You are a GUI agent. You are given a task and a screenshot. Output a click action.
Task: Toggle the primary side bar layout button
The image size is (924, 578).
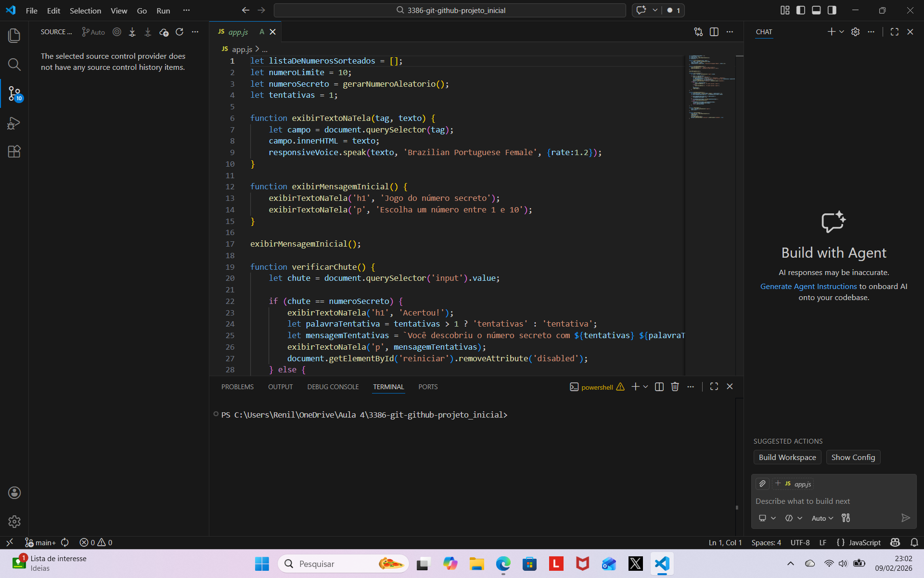coord(801,10)
